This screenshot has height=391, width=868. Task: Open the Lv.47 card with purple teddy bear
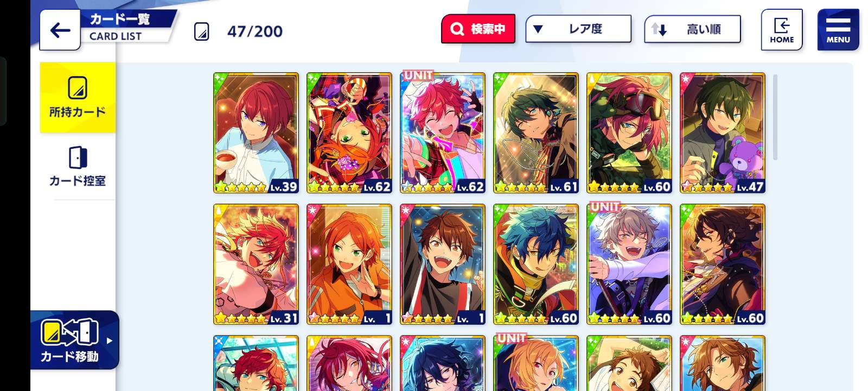(x=723, y=133)
